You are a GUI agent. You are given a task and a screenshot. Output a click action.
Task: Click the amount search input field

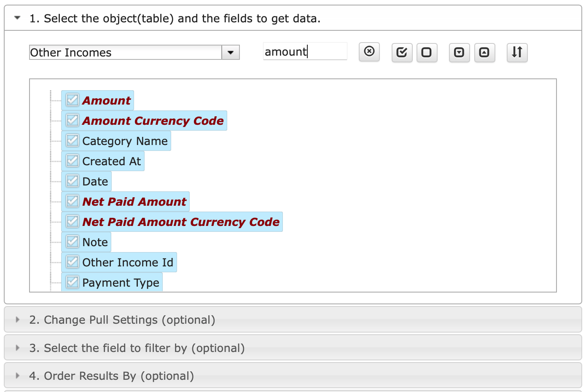coord(305,51)
